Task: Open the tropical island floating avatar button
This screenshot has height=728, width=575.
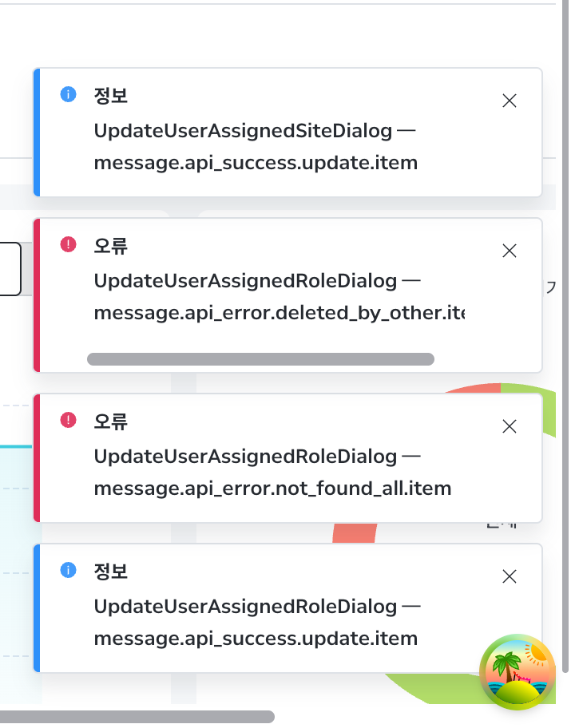Action: coord(517,671)
